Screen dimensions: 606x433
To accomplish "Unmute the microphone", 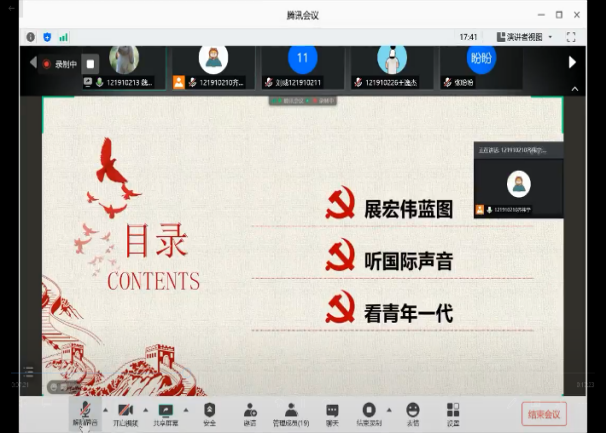I will pos(85,412).
